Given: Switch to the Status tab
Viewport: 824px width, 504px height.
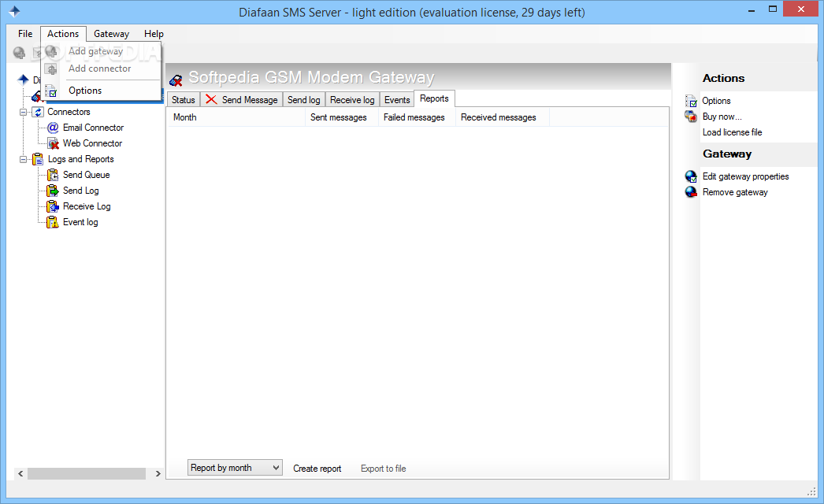Looking at the screenshot, I should tap(184, 100).
